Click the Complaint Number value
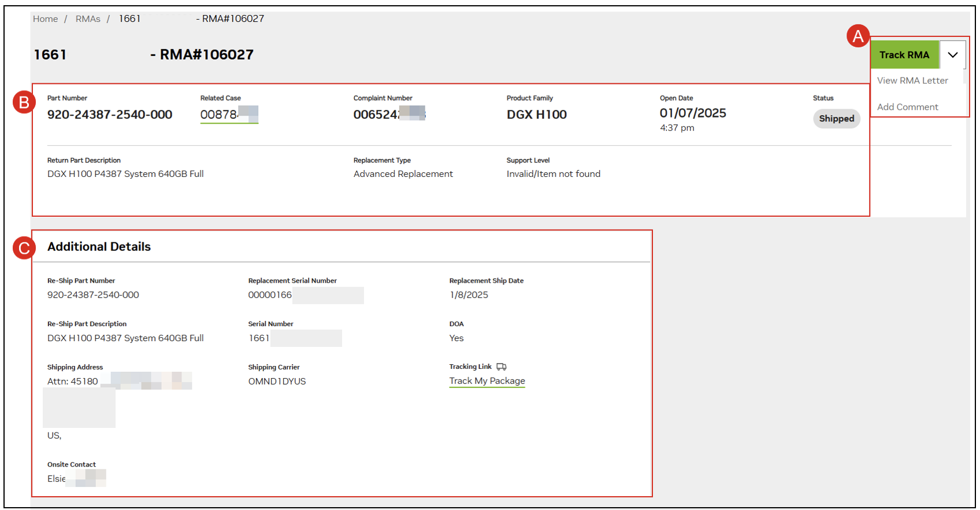Screen dimensions: 980x510 pos(389,114)
